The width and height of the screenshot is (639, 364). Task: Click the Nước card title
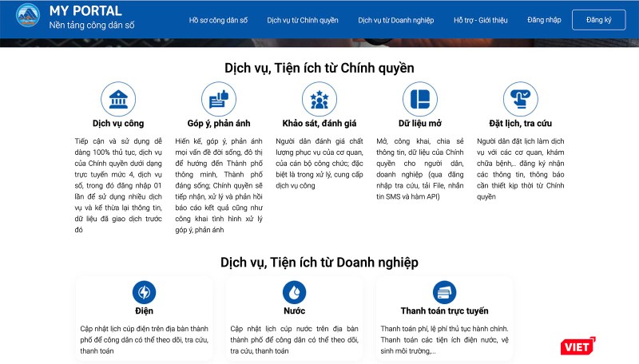pyautogui.click(x=294, y=311)
